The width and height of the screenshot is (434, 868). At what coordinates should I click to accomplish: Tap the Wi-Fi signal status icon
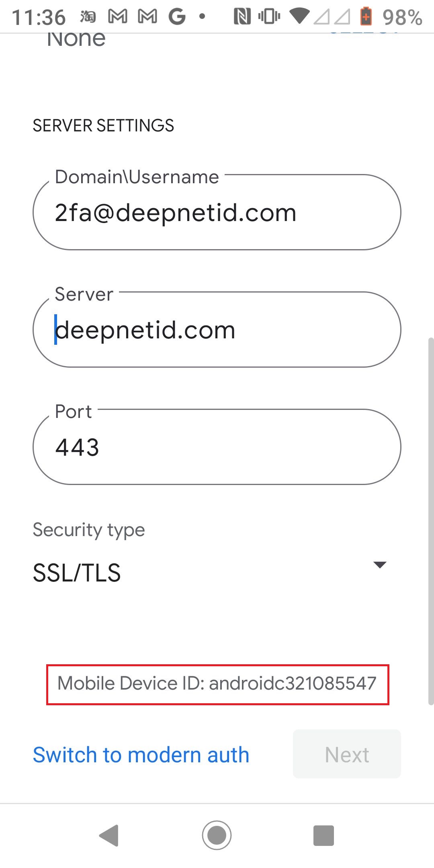[x=299, y=17]
